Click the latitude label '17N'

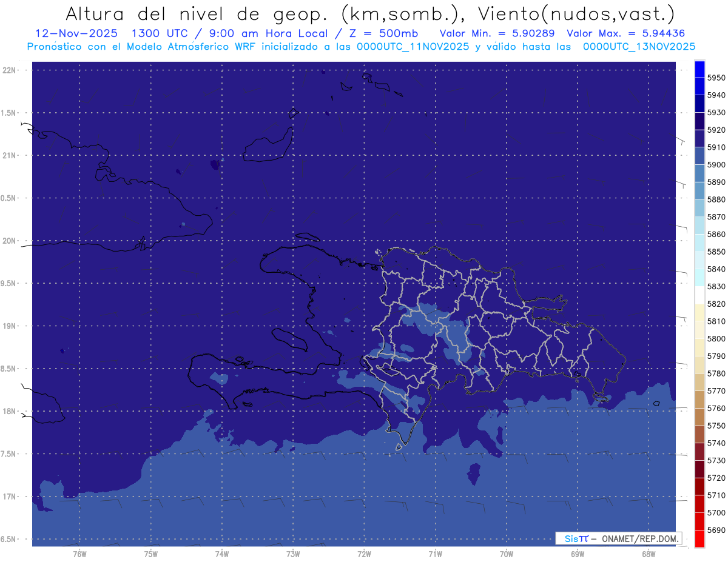pyautogui.click(x=9, y=497)
